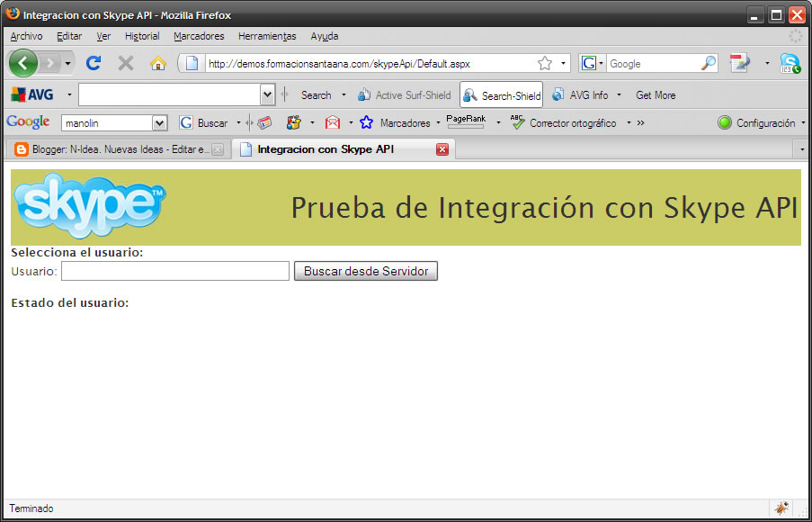
Task: Open Marcadores with the blue star
Action: [x=395, y=123]
